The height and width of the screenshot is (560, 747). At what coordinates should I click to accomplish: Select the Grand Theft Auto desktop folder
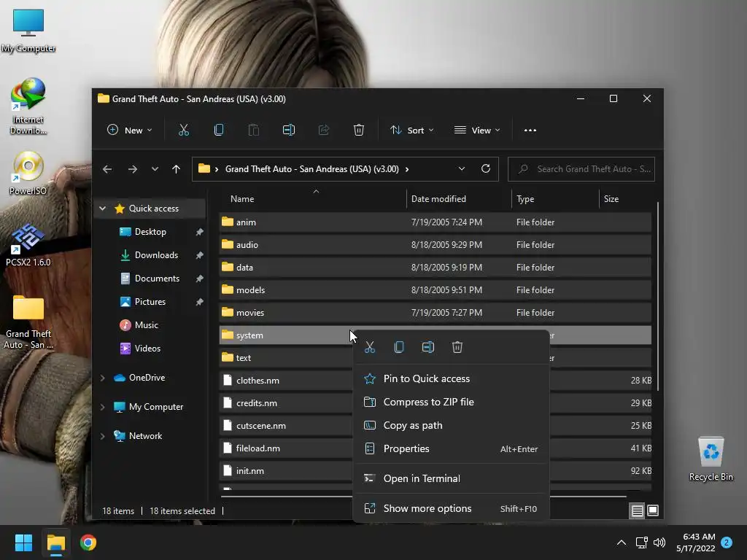click(28, 322)
